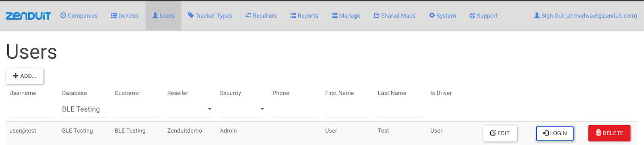
Task: Delete the user@test account
Action: [609, 133]
